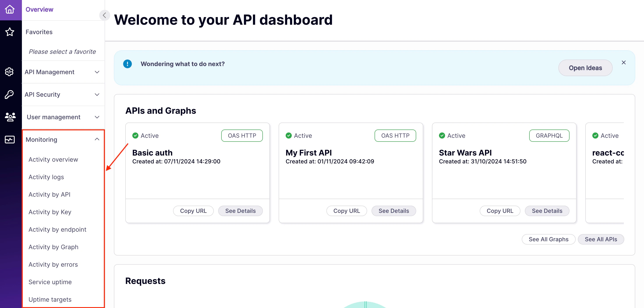Expand the User management section
The image size is (644, 308).
pyautogui.click(x=97, y=117)
